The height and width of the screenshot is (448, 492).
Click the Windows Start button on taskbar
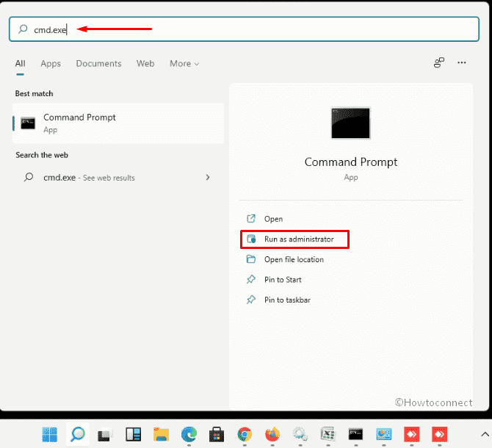(50, 435)
